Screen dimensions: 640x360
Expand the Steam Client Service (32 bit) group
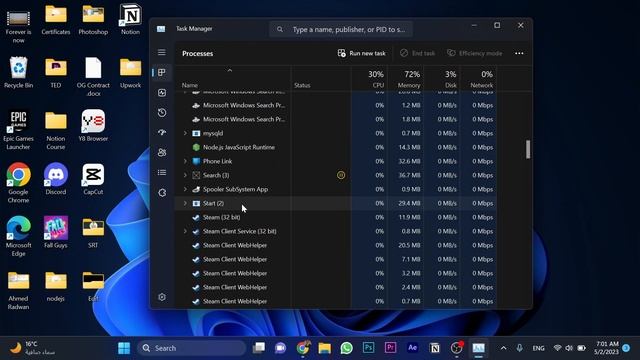click(x=185, y=231)
